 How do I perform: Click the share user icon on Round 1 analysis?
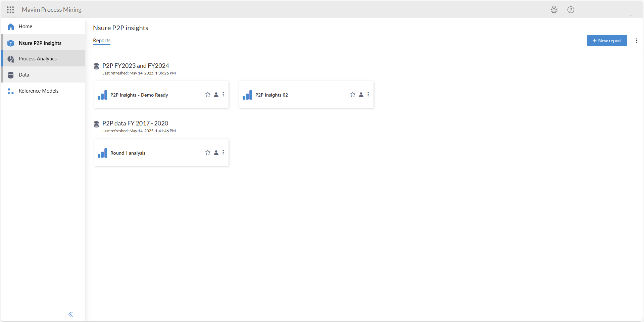[216, 153]
